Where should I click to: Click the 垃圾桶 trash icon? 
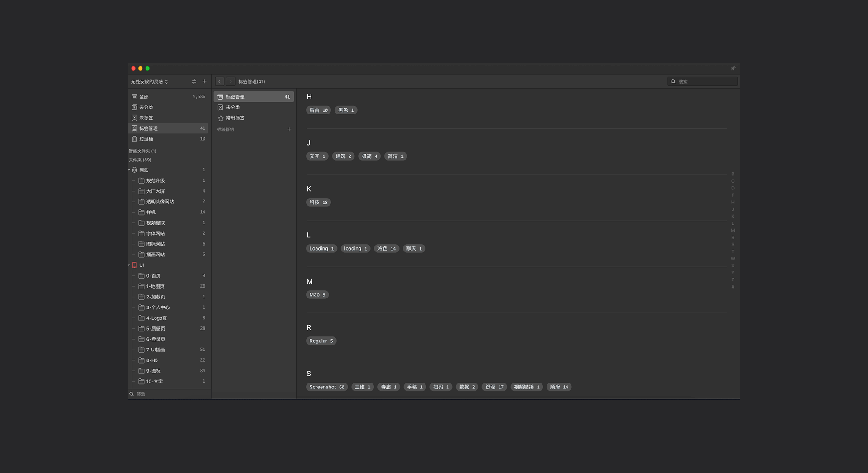[x=134, y=139]
